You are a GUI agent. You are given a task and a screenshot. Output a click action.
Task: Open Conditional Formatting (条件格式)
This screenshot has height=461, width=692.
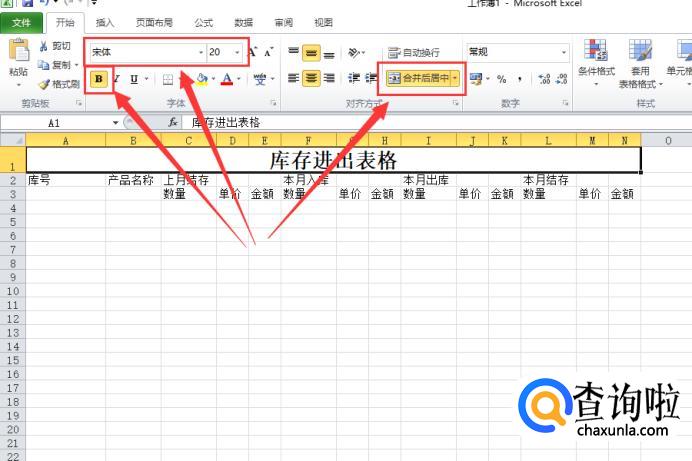596,63
